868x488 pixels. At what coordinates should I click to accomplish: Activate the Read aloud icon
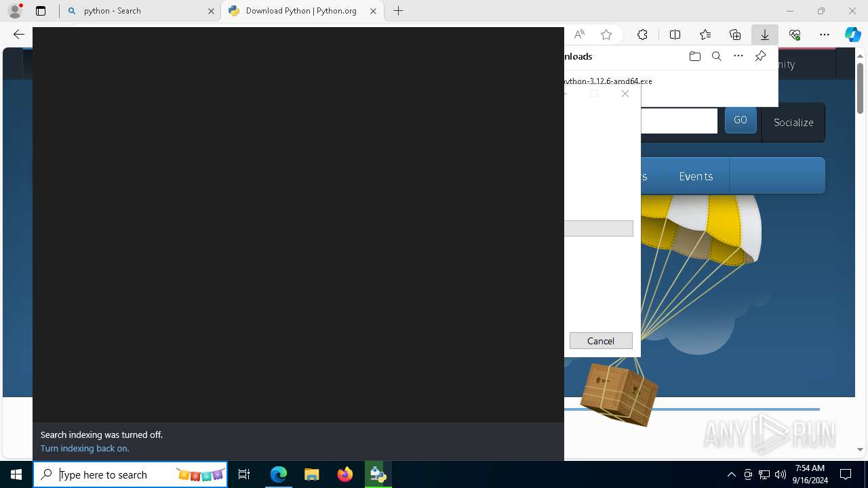click(579, 35)
